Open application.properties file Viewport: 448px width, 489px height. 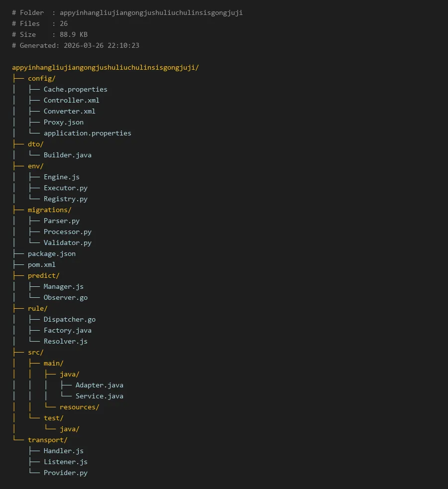pyautogui.click(x=87, y=133)
